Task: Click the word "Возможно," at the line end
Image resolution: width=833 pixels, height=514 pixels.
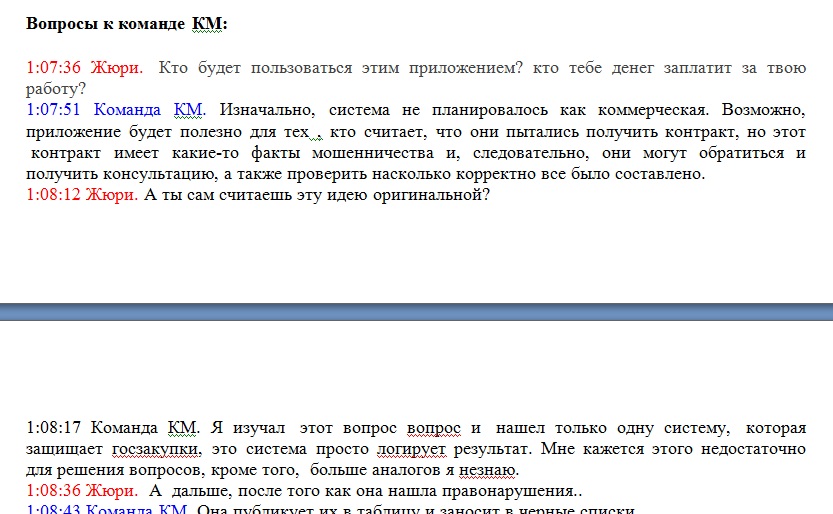Action: [x=764, y=110]
